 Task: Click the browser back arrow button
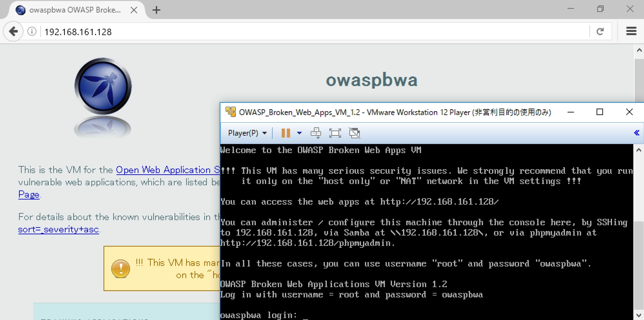tap(13, 32)
